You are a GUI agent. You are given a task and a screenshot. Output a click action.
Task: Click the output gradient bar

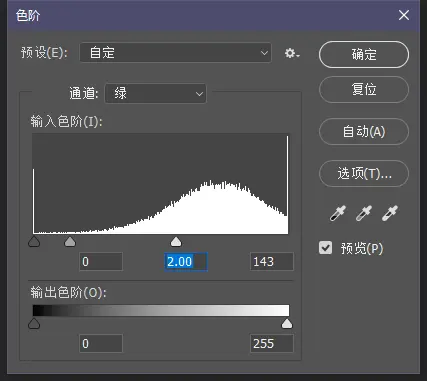161,310
